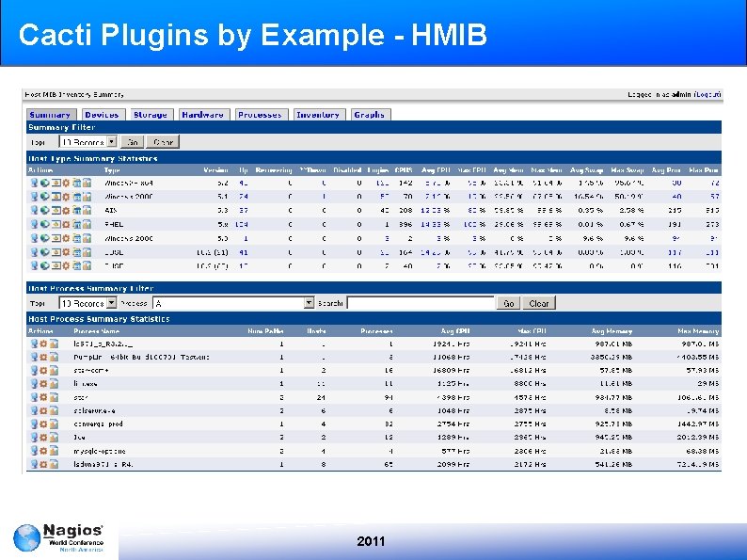Viewport: 747px width, 560px height.
Task: Open graph icon in star-ccm+ process row
Action: click(x=54, y=370)
